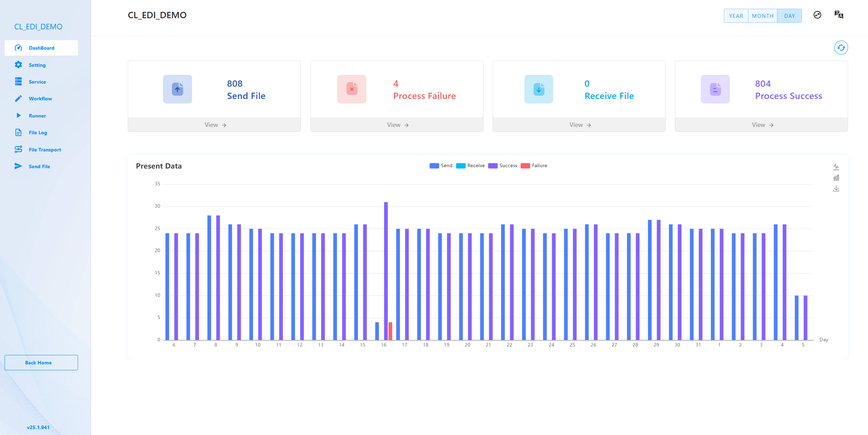868x435 pixels.
Task: Open File Transport in the sidebar
Action: [45, 150]
